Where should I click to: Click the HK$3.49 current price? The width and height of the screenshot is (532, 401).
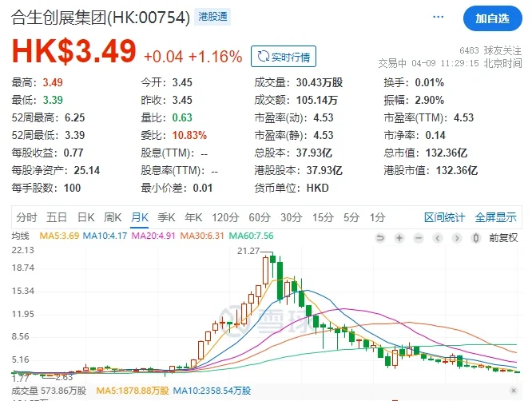74,51
